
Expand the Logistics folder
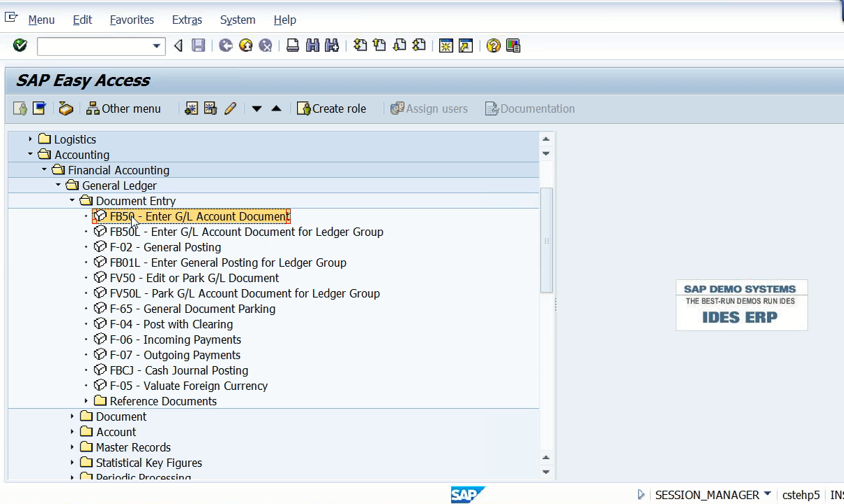(x=30, y=139)
